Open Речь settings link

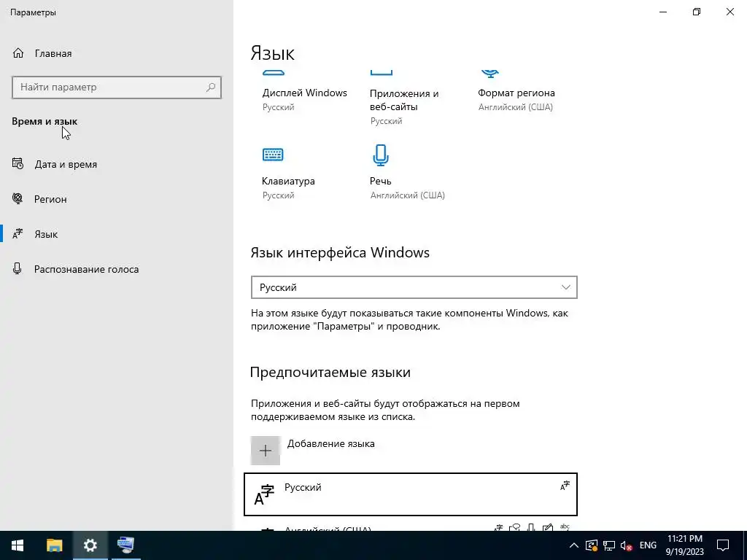380,181
